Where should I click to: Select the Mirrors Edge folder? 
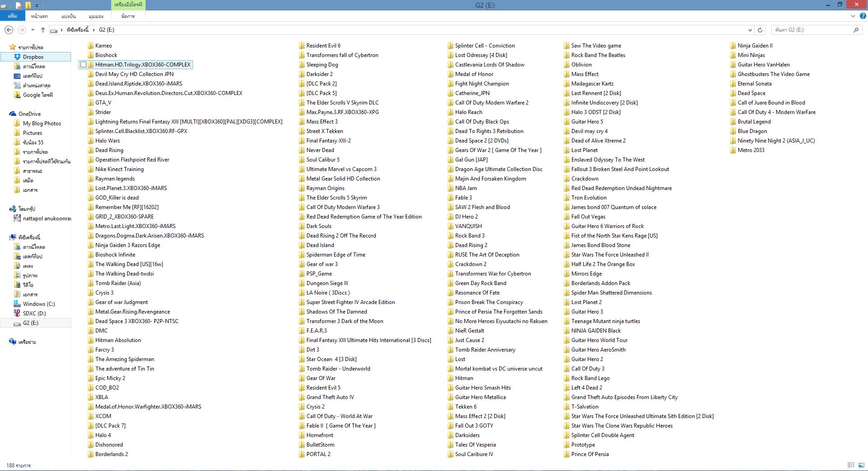tap(586, 274)
